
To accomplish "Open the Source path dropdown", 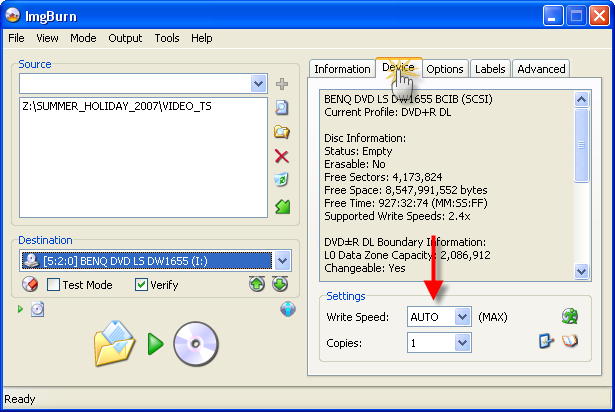I will [x=258, y=84].
